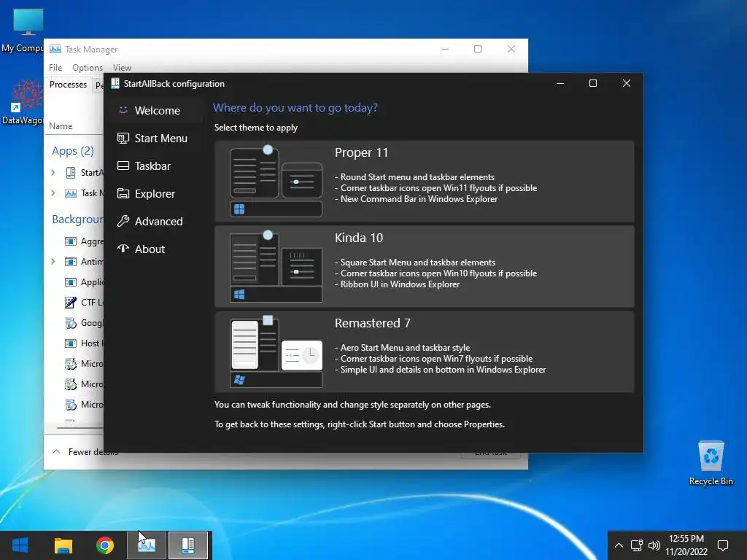Expand the Task Manager app row
747x560 pixels.
pos(53,192)
